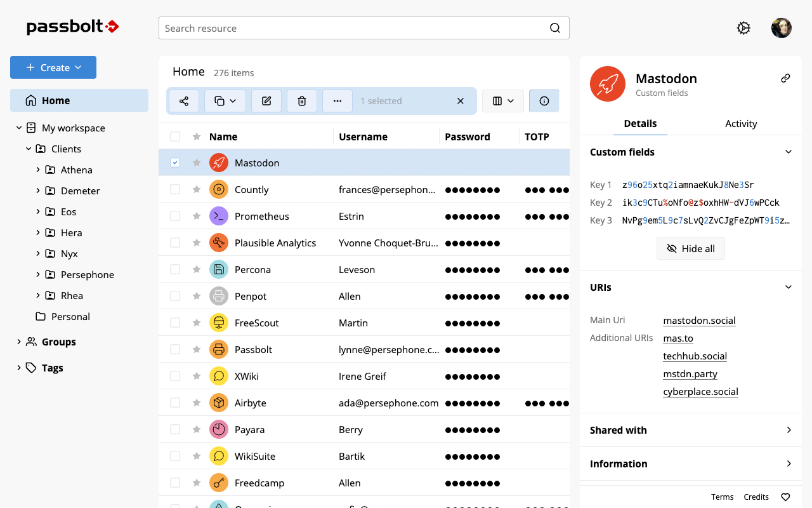Go to Home in sidebar
The image size is (812, 508).
click(x=79, y=100)
